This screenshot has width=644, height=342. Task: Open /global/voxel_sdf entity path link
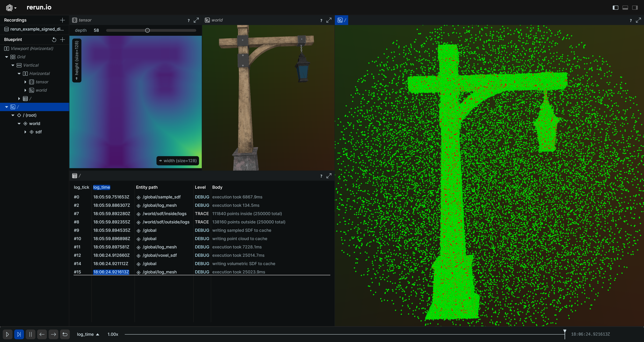tap(160, 255)
